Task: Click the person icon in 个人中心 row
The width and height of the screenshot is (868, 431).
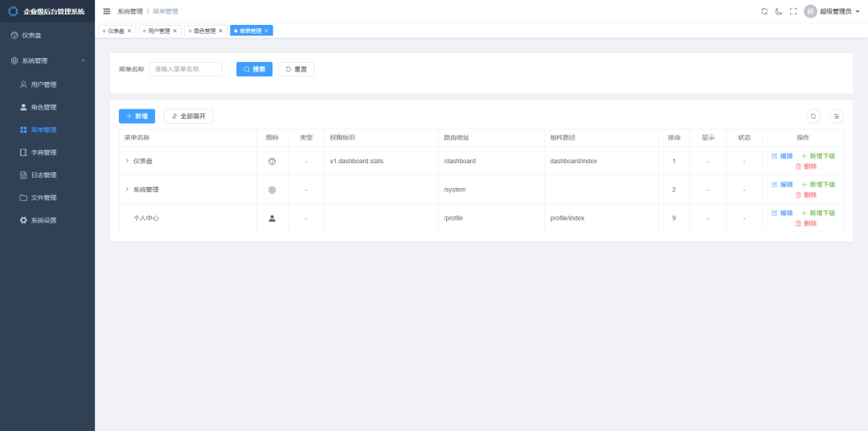Action: (272, 218)
